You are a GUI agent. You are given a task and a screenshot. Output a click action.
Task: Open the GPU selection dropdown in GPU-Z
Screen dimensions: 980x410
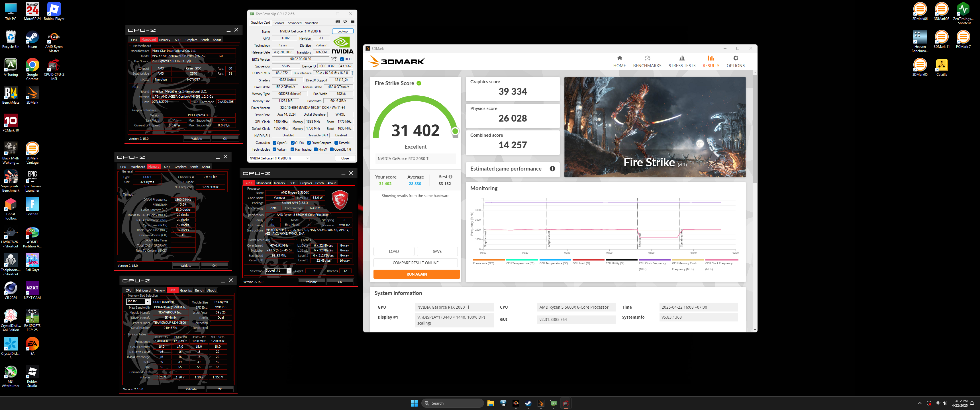coord(280,158)
